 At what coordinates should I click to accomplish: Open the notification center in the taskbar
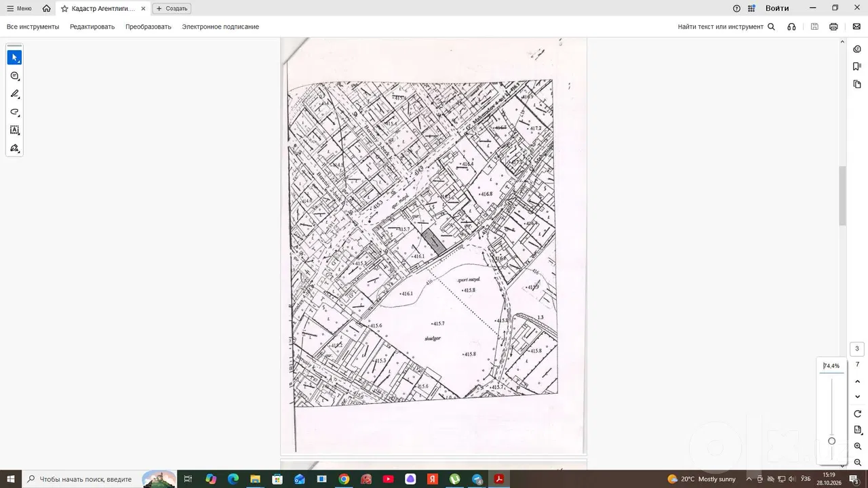[x=854, y=479]
